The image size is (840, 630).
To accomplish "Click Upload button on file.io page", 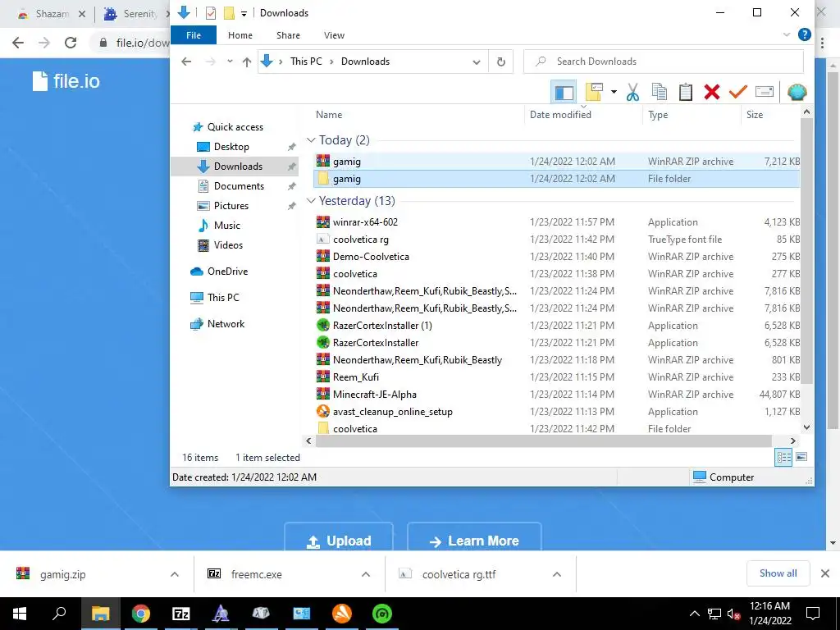I will (x=339, y=537).
